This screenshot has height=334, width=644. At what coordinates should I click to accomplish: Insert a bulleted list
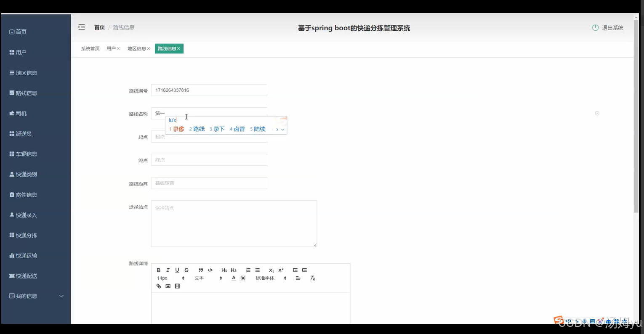(x=257, y=270)
